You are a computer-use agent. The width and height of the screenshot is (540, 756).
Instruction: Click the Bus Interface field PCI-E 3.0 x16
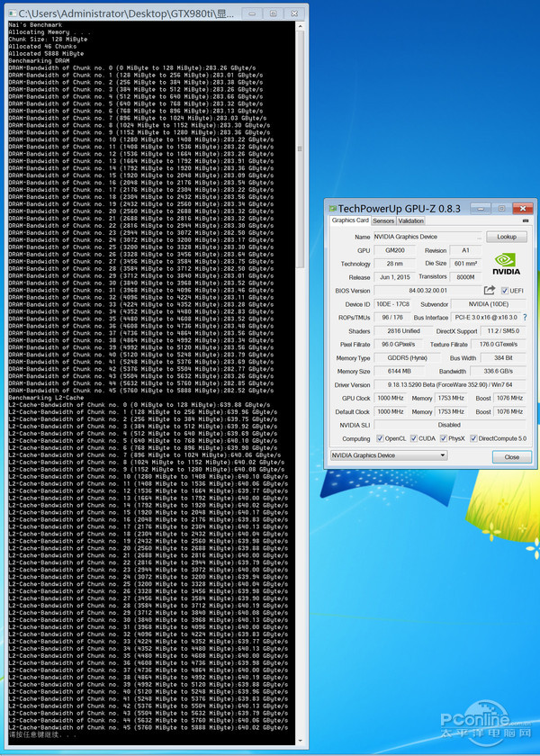[x=486, y=318]
